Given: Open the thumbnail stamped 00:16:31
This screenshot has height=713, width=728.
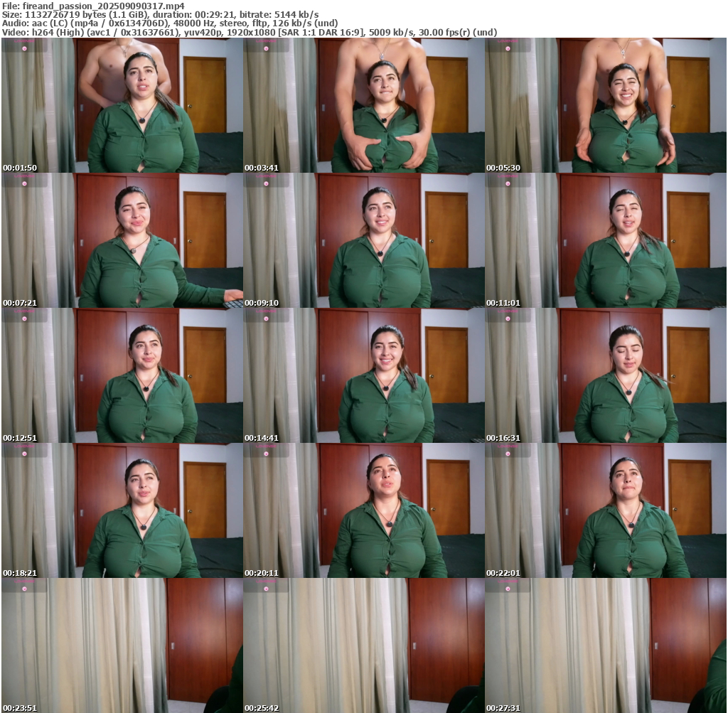Looking at the screenshot, I should (606, 375).
